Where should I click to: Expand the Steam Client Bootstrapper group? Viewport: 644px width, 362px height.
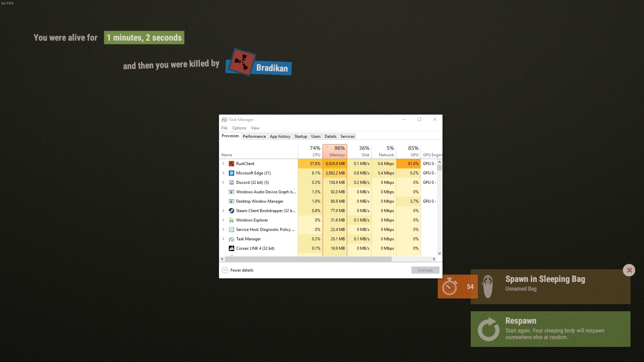223,211
